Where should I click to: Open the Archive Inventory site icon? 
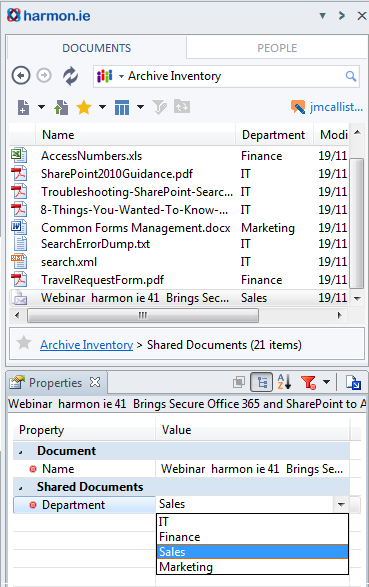[x=105, y=76]
